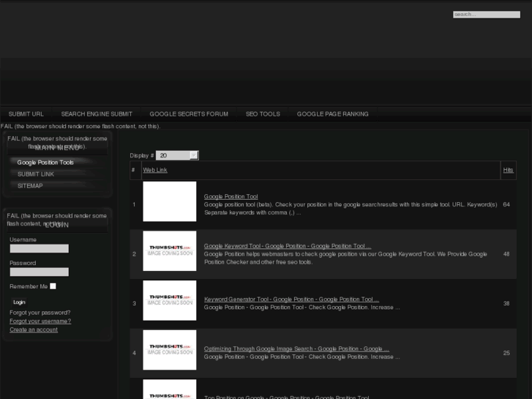Open the Display # dropdown

(x=177, y=155)
